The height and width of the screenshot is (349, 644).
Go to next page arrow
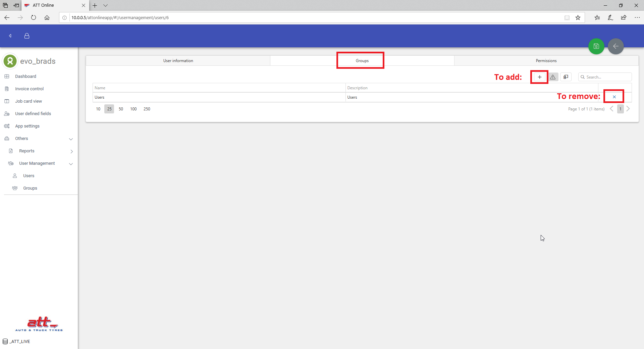(628, 109)
